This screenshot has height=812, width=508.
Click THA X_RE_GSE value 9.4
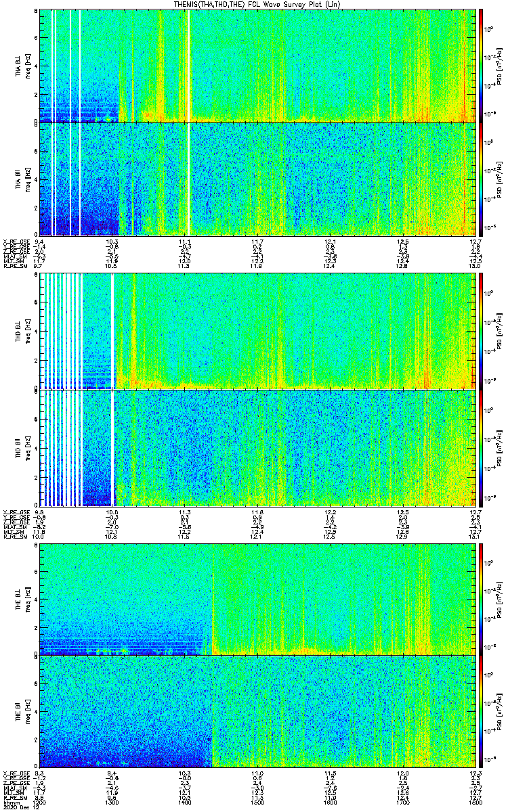39,242
